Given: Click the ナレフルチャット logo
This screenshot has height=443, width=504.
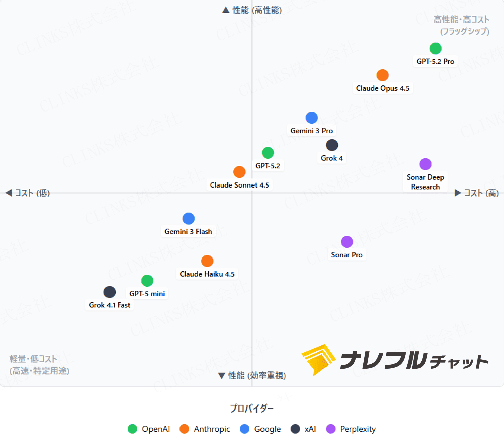Looking at the screenshot, I should 395,360.
